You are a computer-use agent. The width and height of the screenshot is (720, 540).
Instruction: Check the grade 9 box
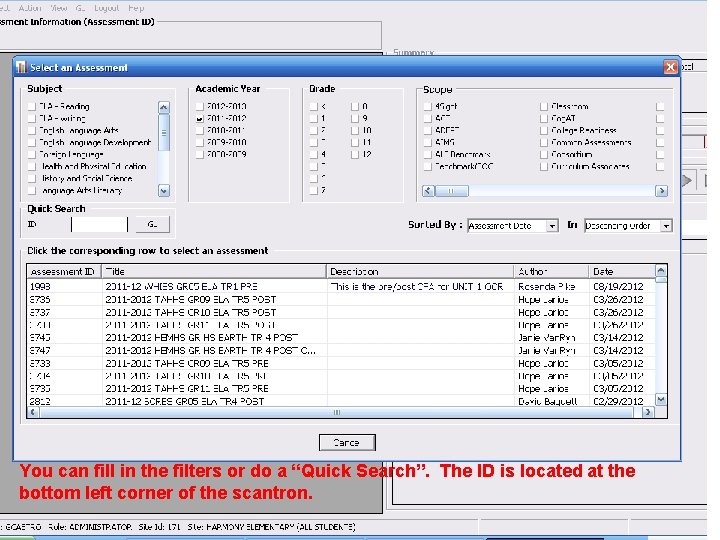coord(355,118)
